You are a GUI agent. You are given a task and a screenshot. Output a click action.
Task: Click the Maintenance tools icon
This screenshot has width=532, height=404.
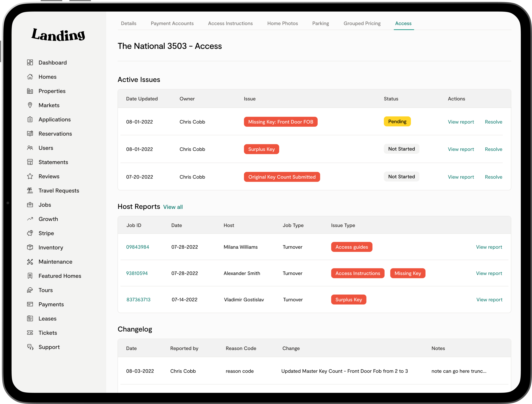[30, 262]
